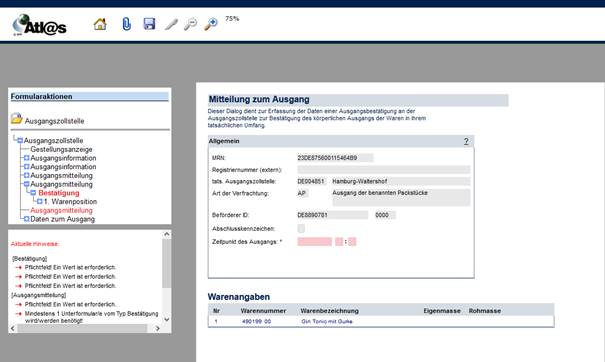Collapse the Ausgangsmitteilung node containing Bestätigung
605x362 pixels.
[27, 184]
